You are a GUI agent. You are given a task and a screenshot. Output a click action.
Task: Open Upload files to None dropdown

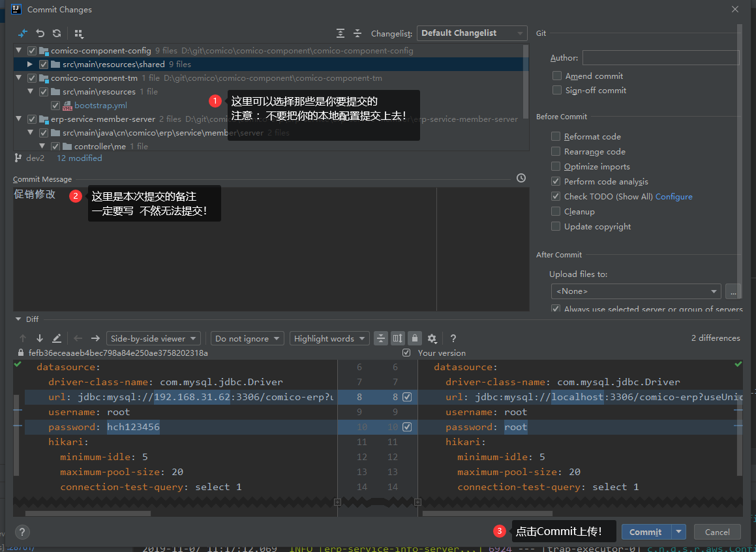click(636, 291)
